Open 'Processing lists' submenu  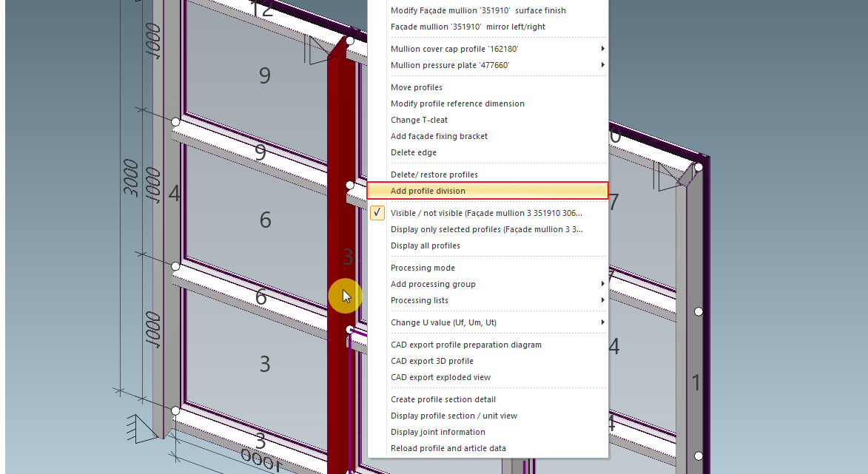pos(419,300)
